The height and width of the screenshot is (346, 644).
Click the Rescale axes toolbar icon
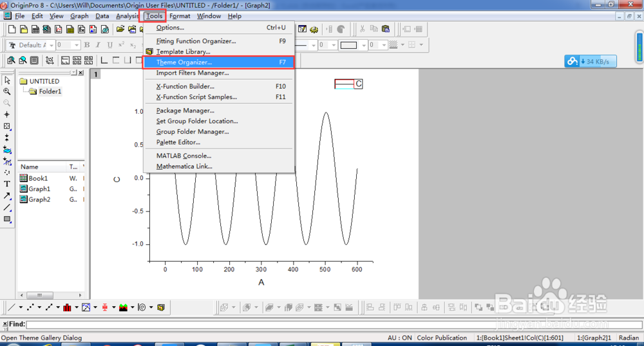50,60
